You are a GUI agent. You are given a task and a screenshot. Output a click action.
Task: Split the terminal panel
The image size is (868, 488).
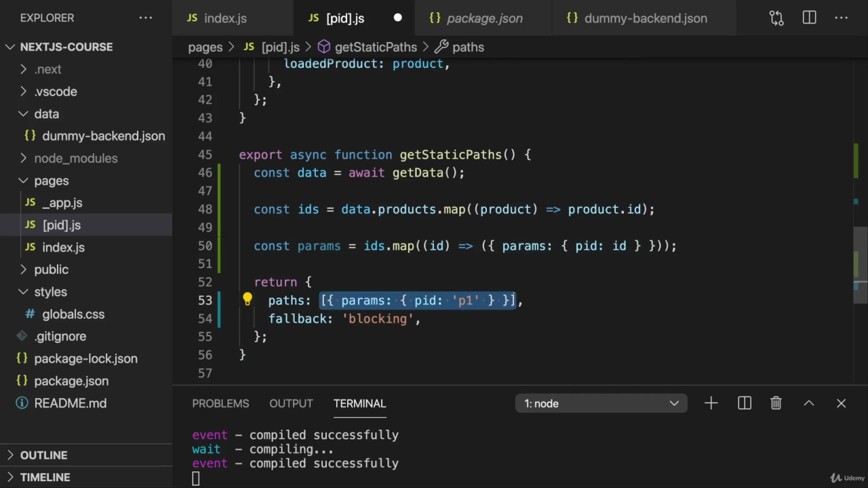coord(745,403)
